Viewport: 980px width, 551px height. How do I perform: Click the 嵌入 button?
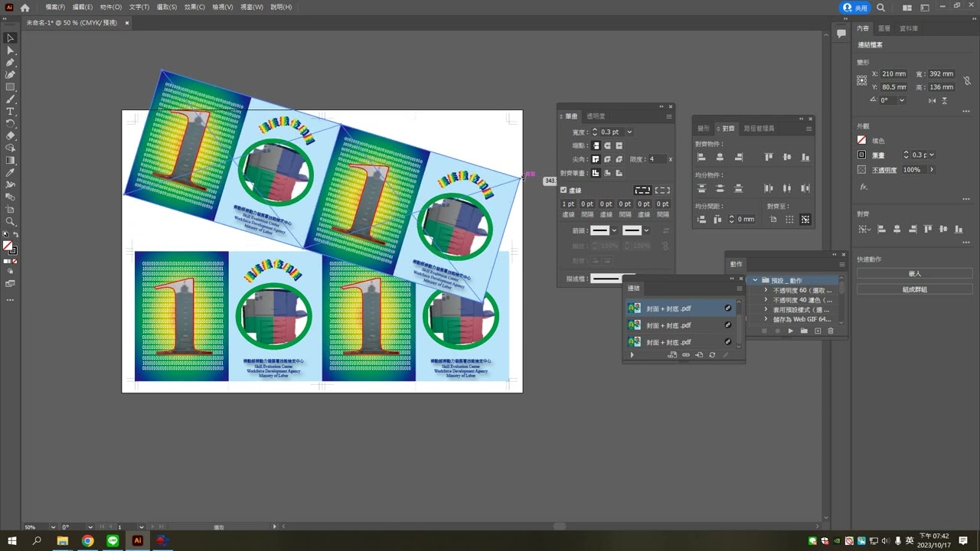coord(915,273)
